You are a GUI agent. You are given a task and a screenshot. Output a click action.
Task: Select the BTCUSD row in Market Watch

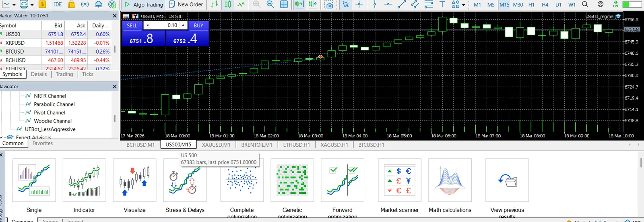[56, 52]
